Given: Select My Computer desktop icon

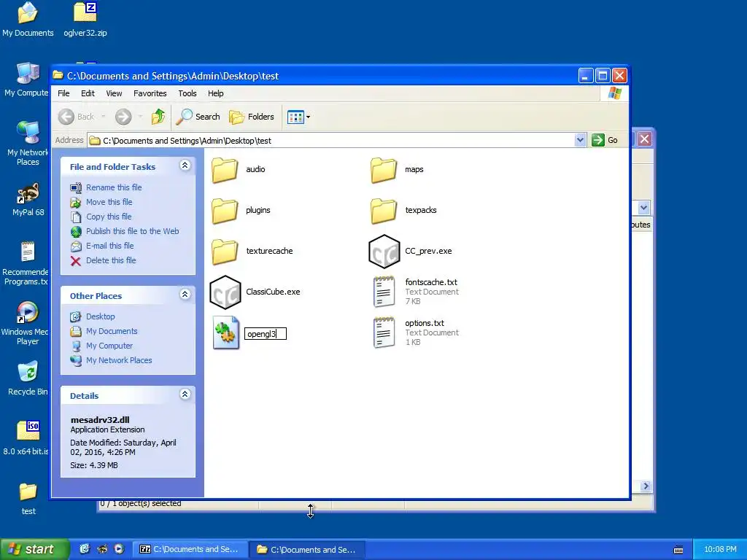Looking at the screenshot, I should click(26, 79).
